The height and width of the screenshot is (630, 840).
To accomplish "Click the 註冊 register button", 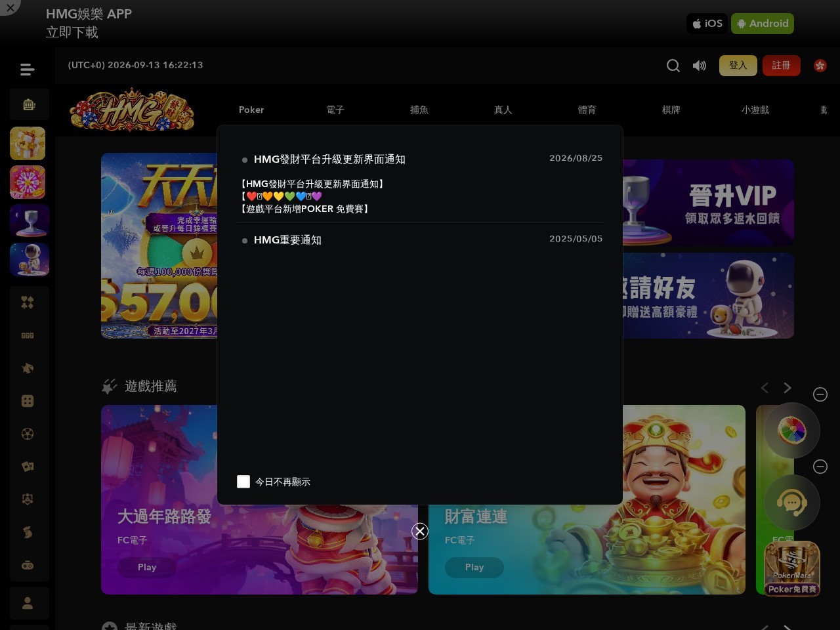I will (x=782, y=66).
